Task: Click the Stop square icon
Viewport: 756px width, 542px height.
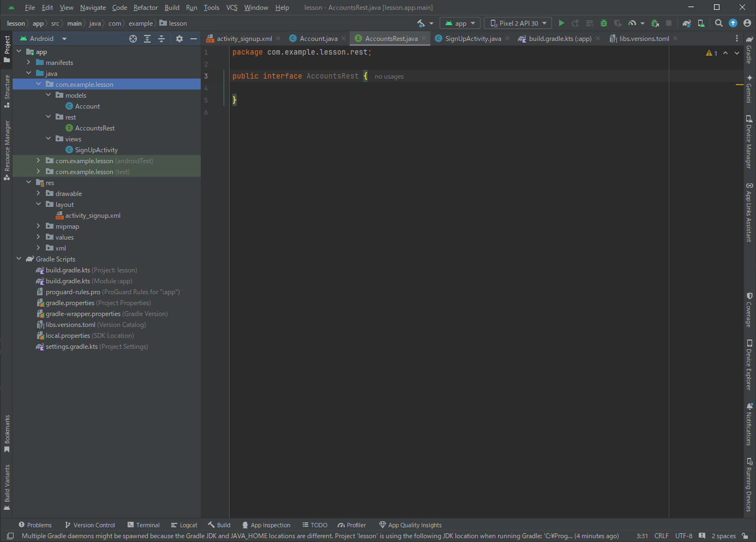Action: click(x=669, y=23)
